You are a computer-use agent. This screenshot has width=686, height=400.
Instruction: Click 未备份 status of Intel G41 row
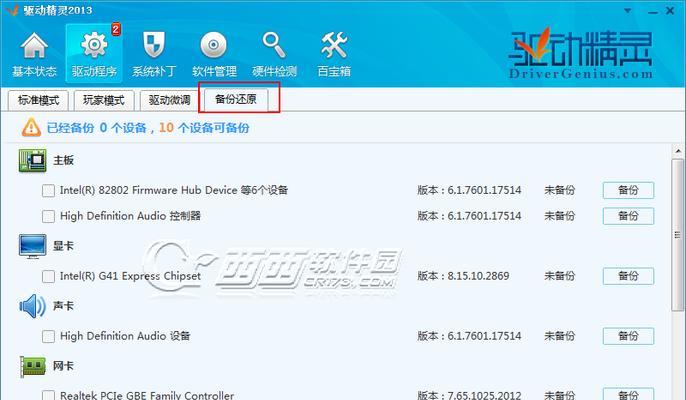coord(560,276)
